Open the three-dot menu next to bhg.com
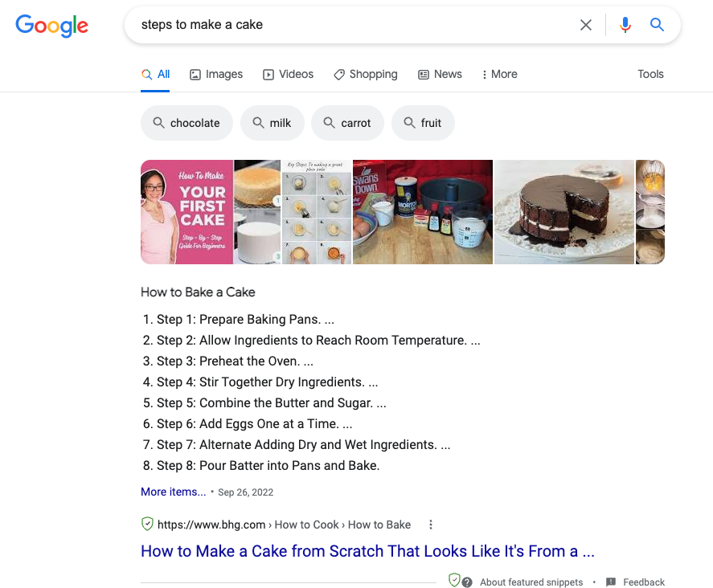The width and height of the screenshot is (713, 588). click(x=431, y=524)
